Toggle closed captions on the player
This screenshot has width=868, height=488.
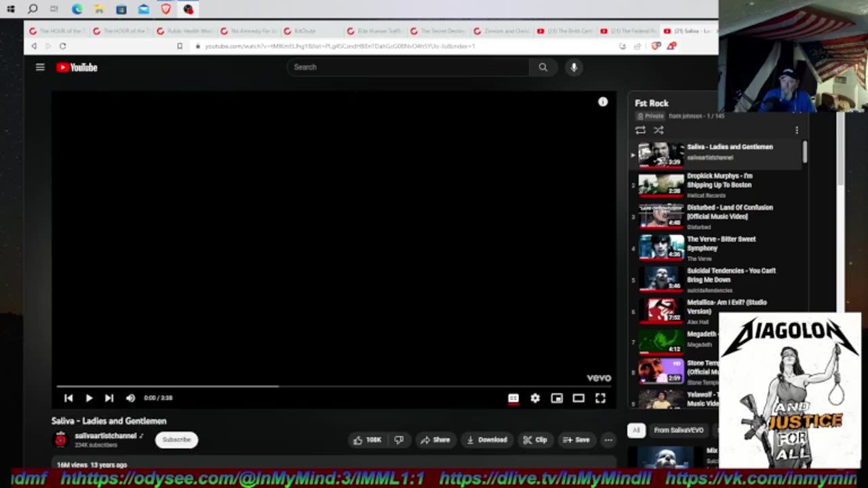513,398
